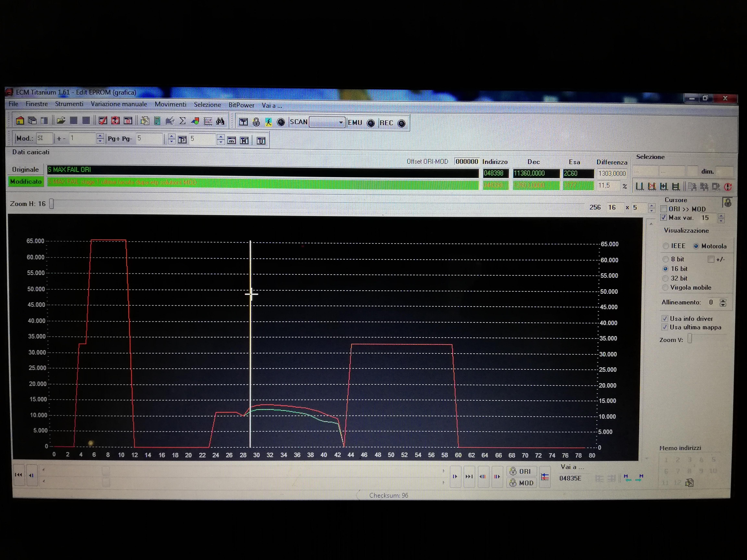747x560 pixels.
Task: Click the Zoom V slider handle
Action: coord(690,338)
